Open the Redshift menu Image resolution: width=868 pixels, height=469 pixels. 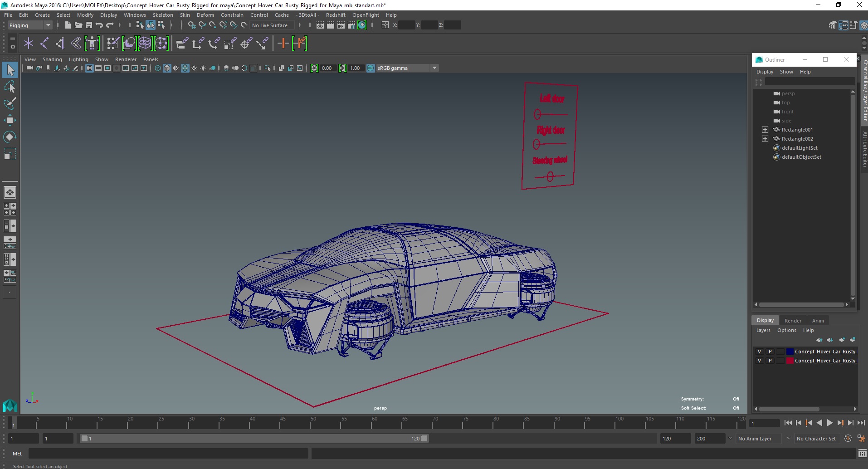tap(336, 15)
